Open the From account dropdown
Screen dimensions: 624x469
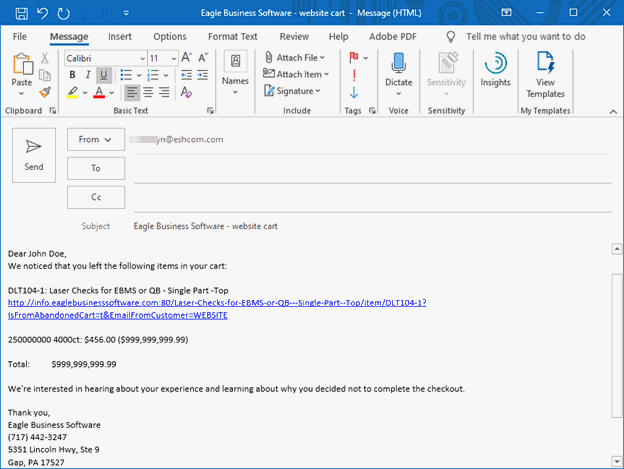point(95,140)
